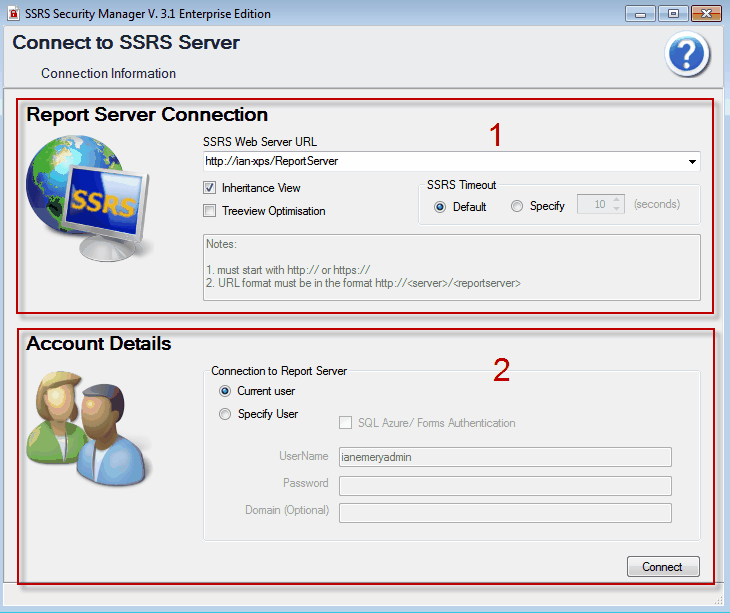Click the red lock app icon in title bar
Viewport: 730px width, 613px height.
click(14, 13)
